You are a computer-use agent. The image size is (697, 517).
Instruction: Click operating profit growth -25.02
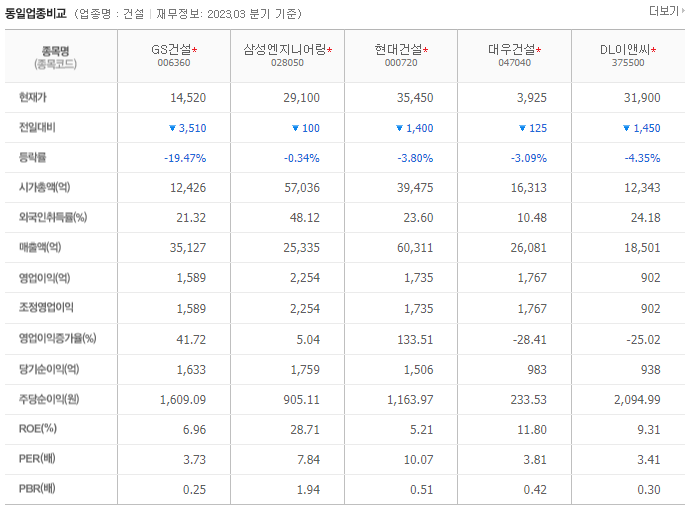pos(643,340)
